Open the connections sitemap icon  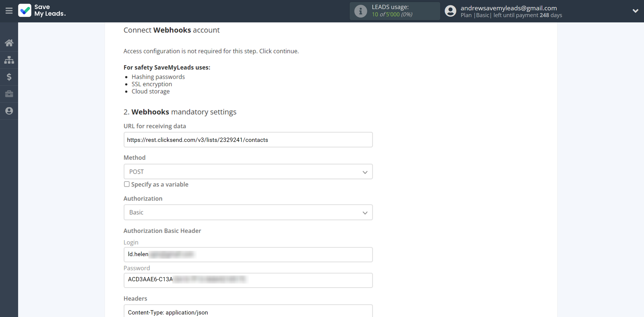[x=9, y=60]
